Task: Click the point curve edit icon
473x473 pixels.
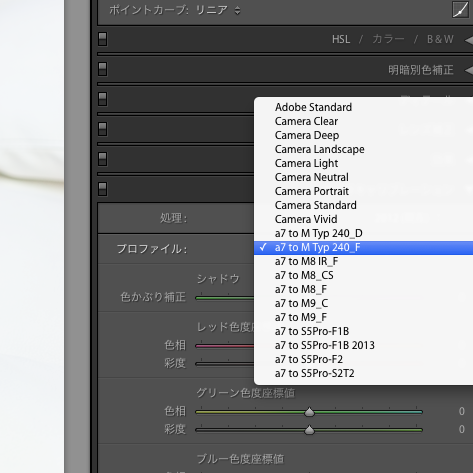Action: click(x=460, y=9)
